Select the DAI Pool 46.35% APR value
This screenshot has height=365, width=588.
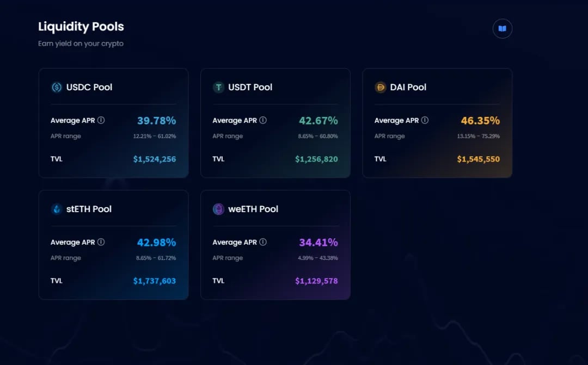click(480, 121)
